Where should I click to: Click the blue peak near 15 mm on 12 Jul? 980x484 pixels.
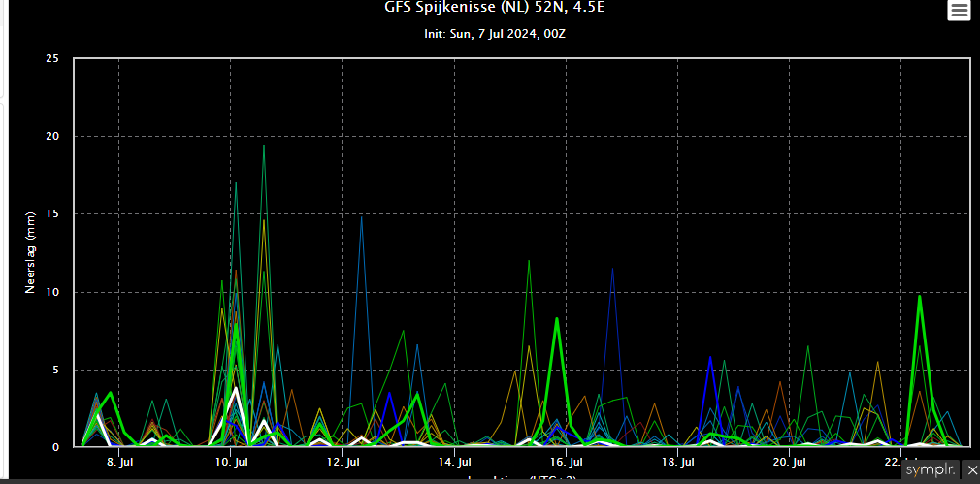pyautogui.click(x=361, y=216)
